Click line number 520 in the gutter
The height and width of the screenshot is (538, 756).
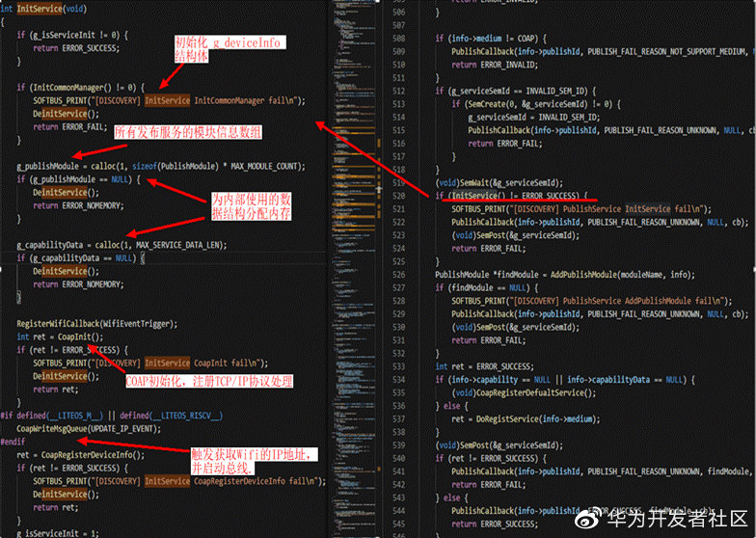(x=399, y=197)
